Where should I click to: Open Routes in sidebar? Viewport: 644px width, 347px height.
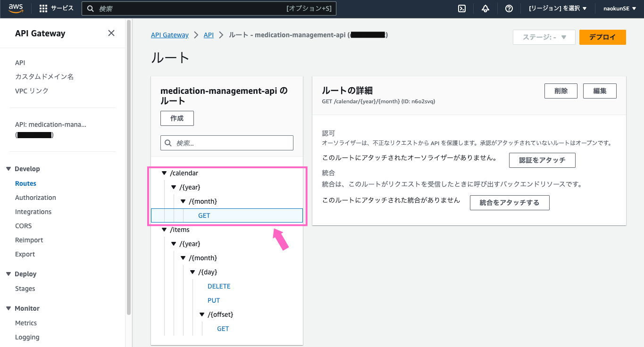25,183
